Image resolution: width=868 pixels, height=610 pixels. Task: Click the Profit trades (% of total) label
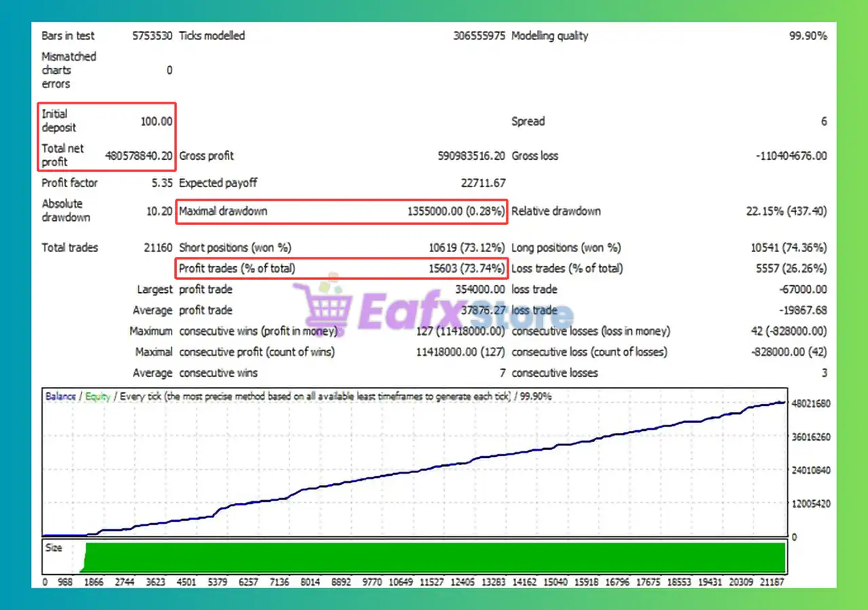(x=237, y=268)
